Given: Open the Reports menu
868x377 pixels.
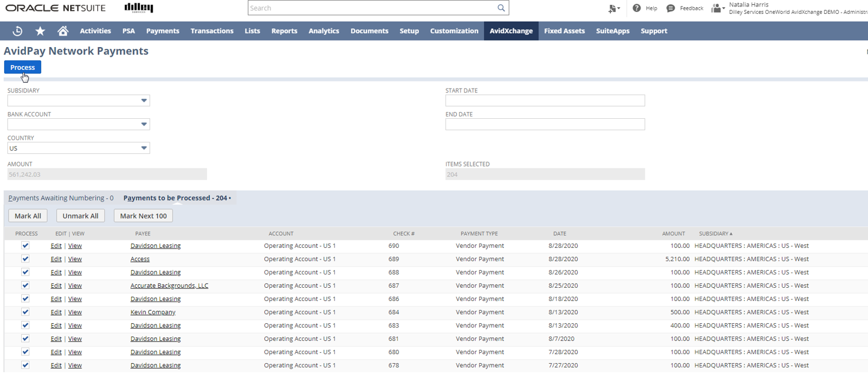Looking at the screenshot, I should pyautogui.click(x=284, y=31).
